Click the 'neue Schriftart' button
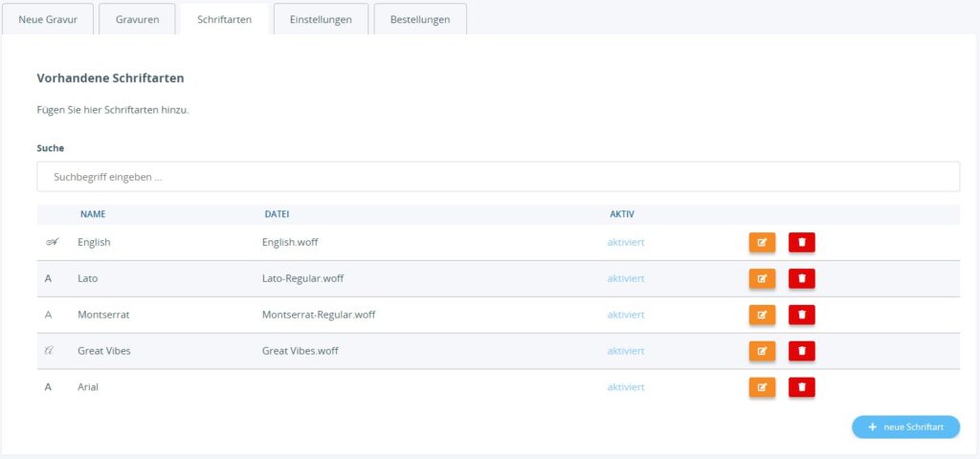Image resolution: width=980 pixels, height=459 pixels. 905,427
